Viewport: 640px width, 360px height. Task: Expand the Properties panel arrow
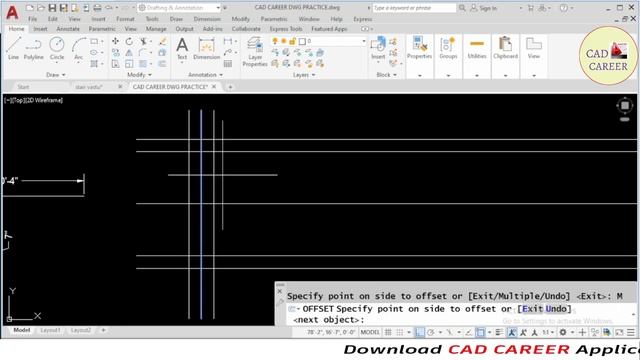[x=420, y=76]
